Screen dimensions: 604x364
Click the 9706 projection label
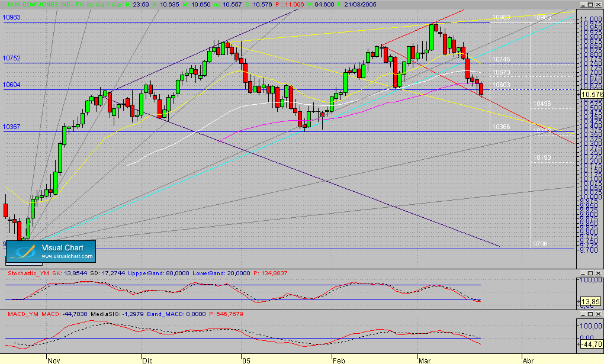pyautogui.click(x=540, y=244)
